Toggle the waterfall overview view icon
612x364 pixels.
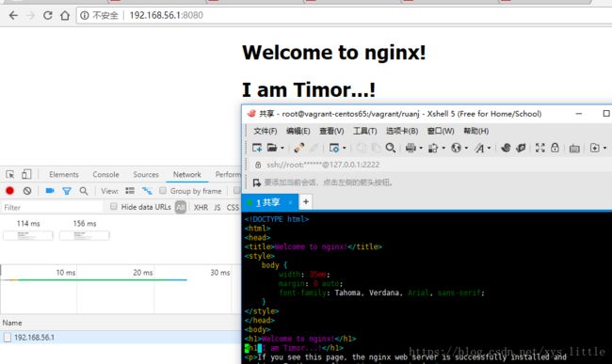147,191
